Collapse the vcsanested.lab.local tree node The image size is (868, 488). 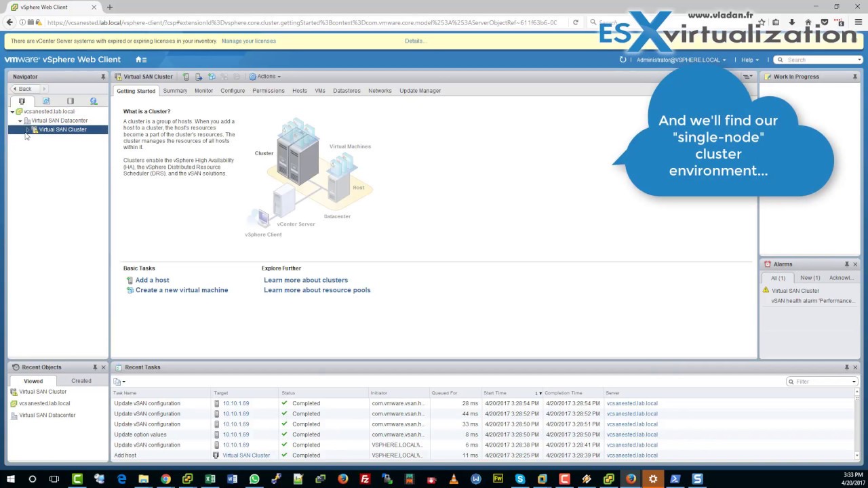pos(12,112)
